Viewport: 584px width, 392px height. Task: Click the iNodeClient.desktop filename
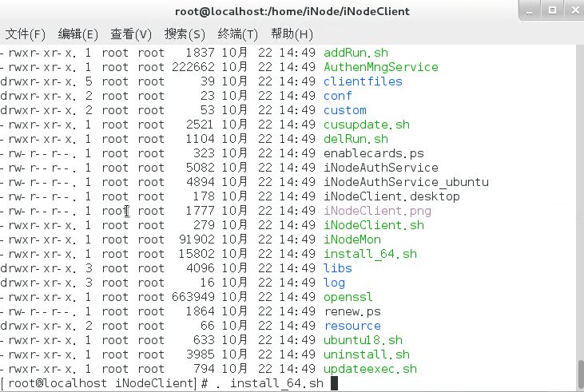point(391,196)
